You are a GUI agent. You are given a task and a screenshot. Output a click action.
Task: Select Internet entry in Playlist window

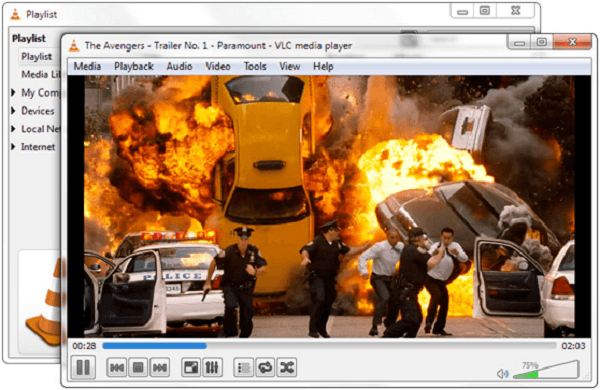pyautogui.click(x=38, y=147)
